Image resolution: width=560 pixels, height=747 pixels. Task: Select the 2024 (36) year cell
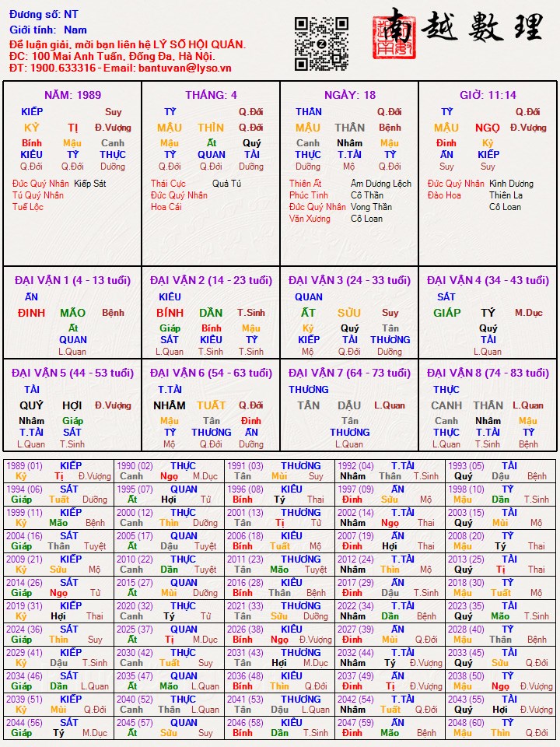[23, 630]
